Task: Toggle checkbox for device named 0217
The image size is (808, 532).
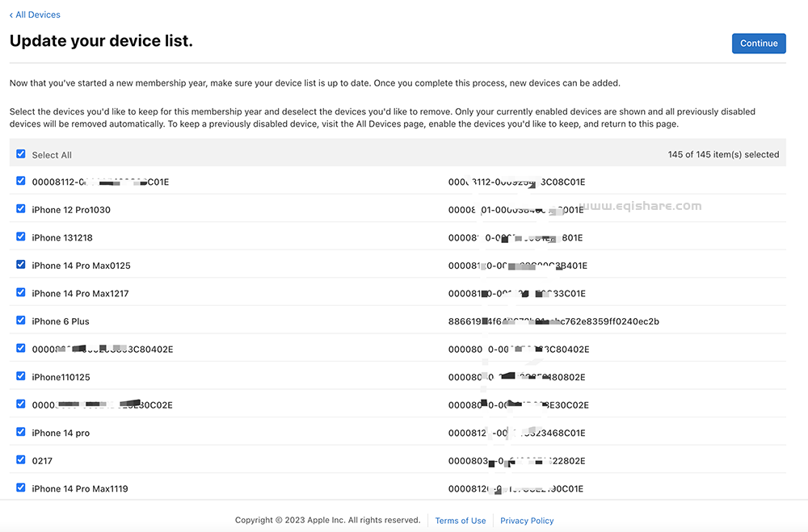Action: tap(21, 460)
